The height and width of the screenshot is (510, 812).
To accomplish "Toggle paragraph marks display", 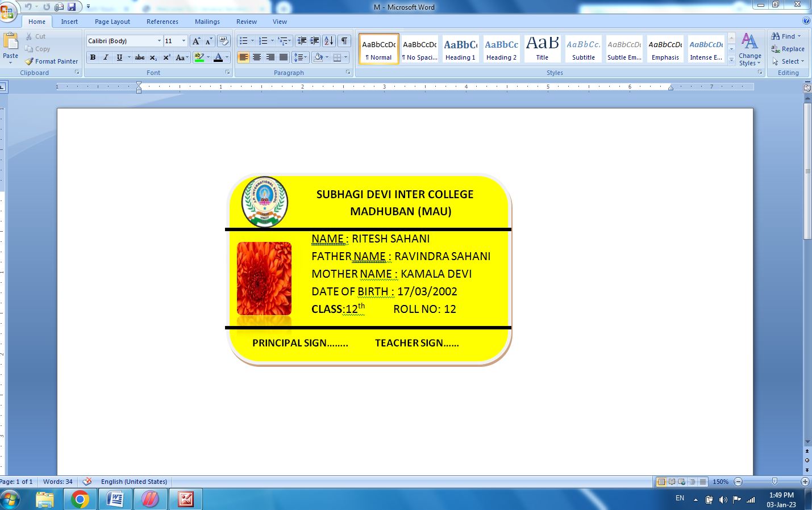I will (344, 41).
